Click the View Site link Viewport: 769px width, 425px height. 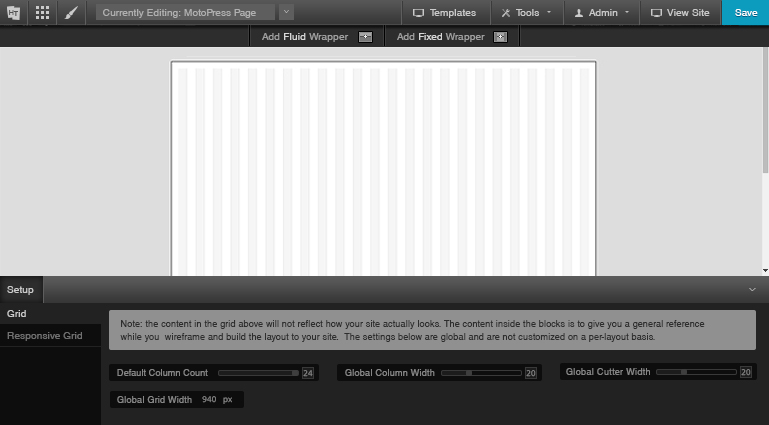tap(681, 13)
